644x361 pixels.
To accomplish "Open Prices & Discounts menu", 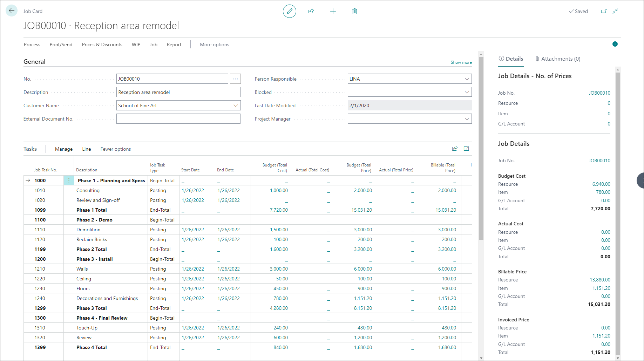I will 102,45.
